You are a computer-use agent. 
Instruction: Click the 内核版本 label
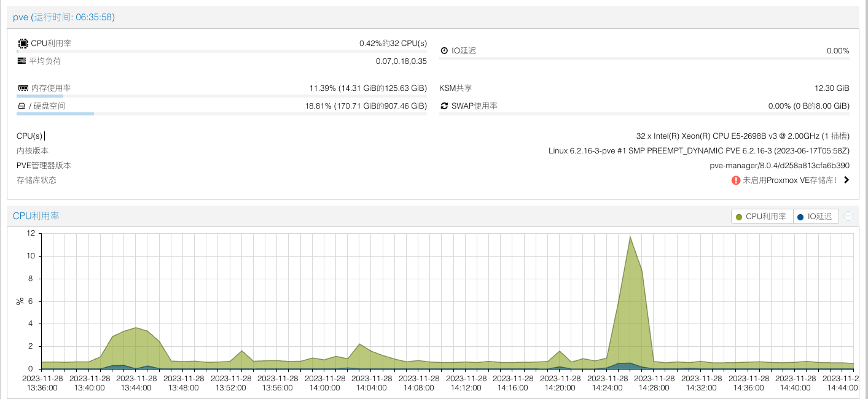pos(33,151)
